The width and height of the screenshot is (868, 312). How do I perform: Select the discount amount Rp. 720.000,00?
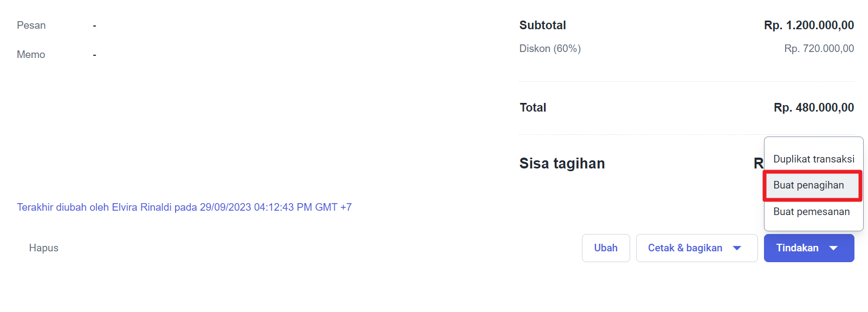click(819, 49)
